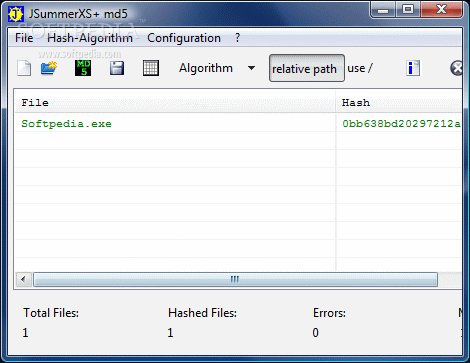Screen dimensions: 470x363
Task: Open files with the folder icon
Action: (49, 68)
